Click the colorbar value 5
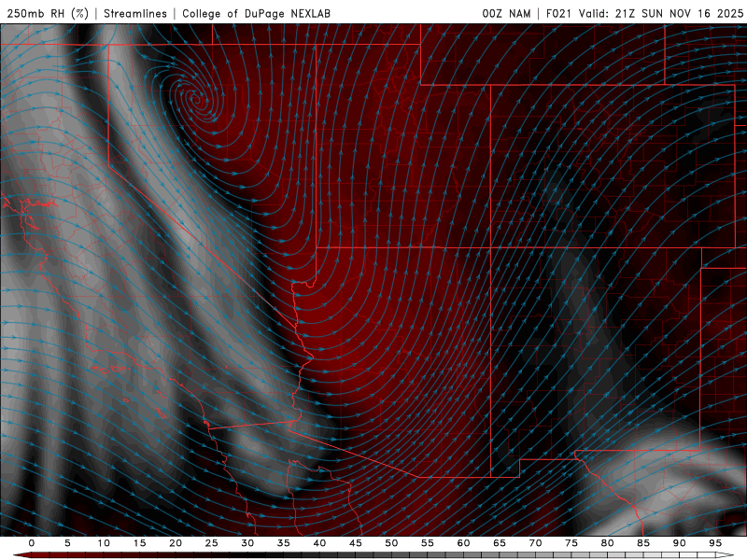 (x=67, y=543)
